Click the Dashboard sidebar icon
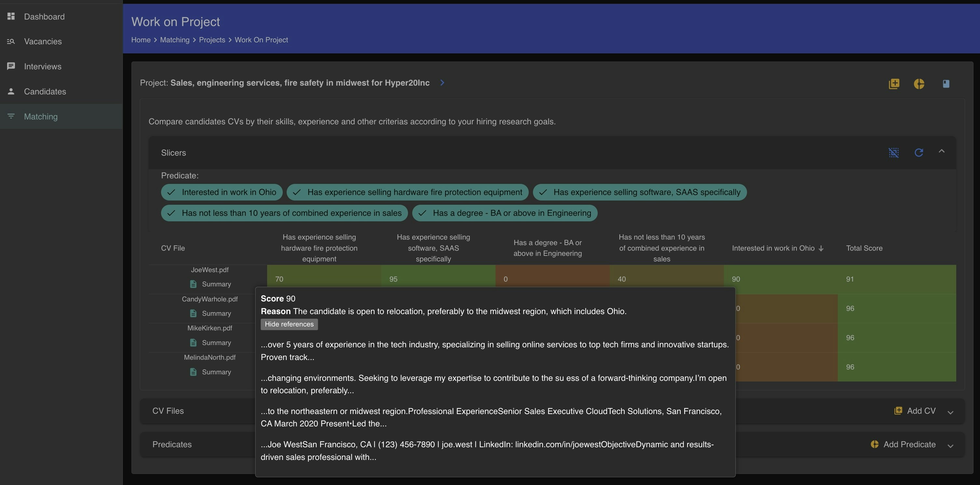The image size is (980, 485). [11, 16]
